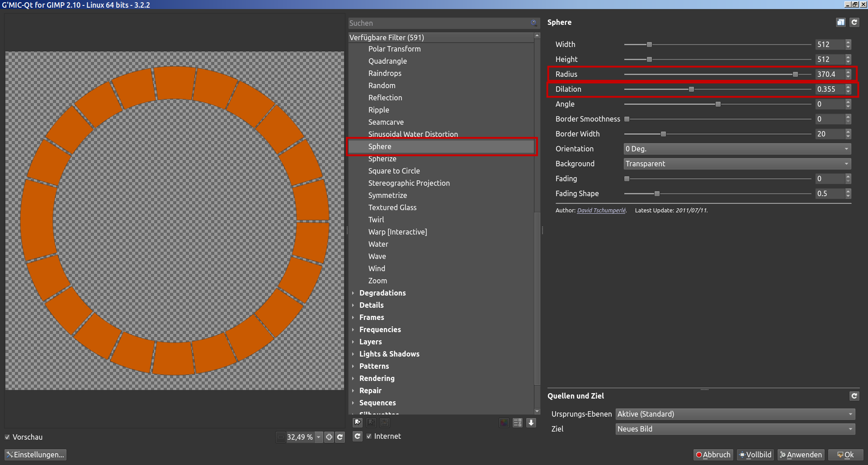Click the Border Width slider handle
Screen dimensions: 868x465
663,134
